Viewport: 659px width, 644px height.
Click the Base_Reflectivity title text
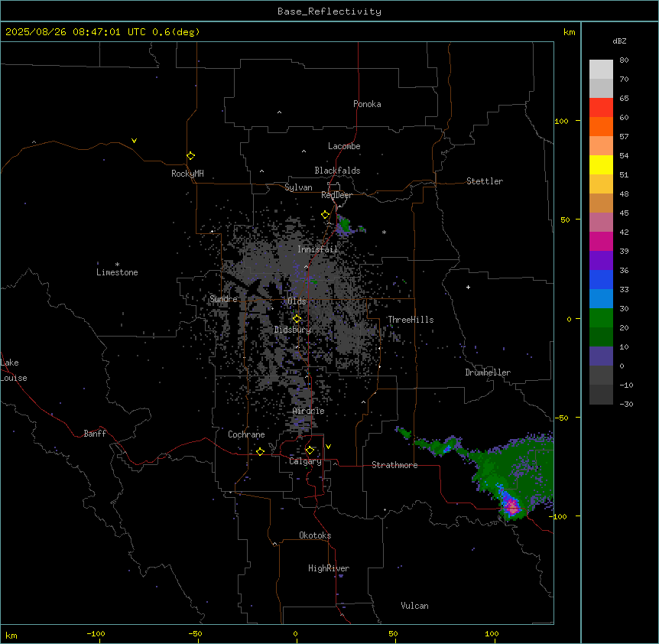[x=329, y=11]
